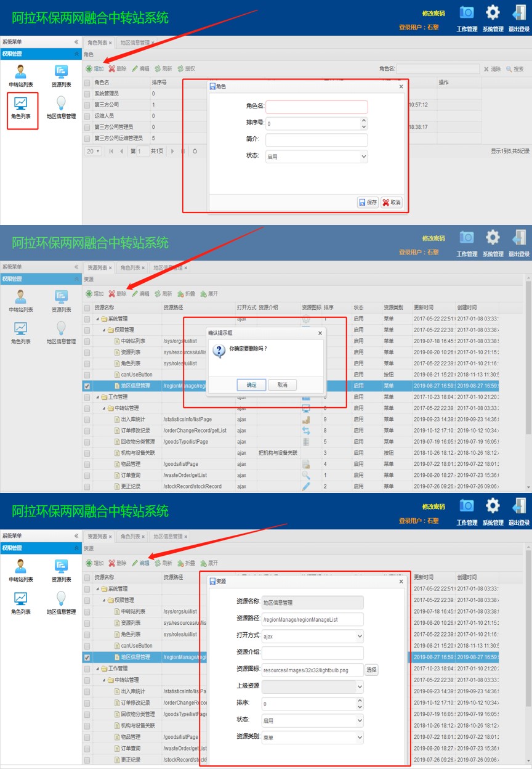Click the refresh icon in role list pager
The image size is (532, 769).
click(195, 151)
